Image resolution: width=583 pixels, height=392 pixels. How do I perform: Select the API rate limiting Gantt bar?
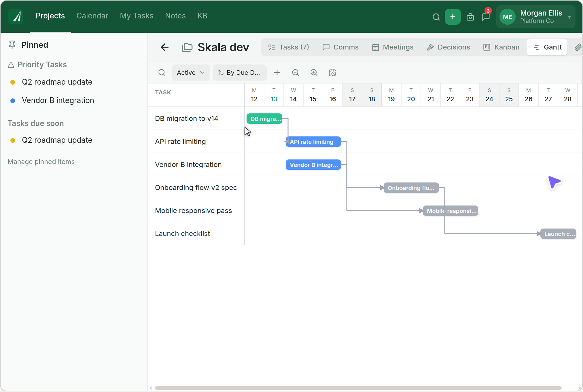[x=313, y=142]
